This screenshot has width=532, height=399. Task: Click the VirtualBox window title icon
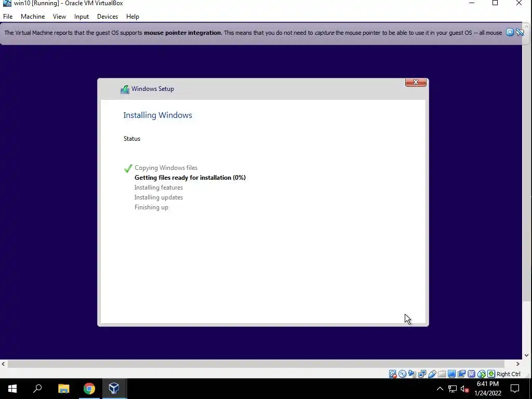[7, 3]
